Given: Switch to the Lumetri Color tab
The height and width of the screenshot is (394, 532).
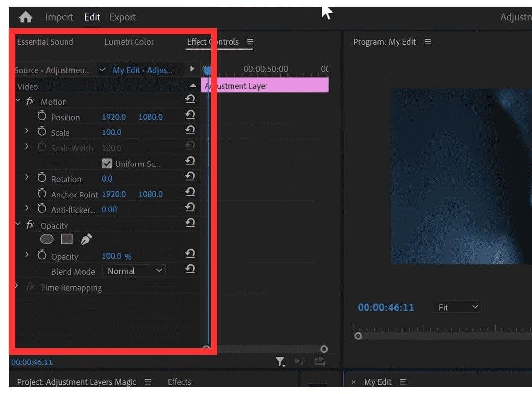Looking at the screenshot, I should (x=129, y=42).
